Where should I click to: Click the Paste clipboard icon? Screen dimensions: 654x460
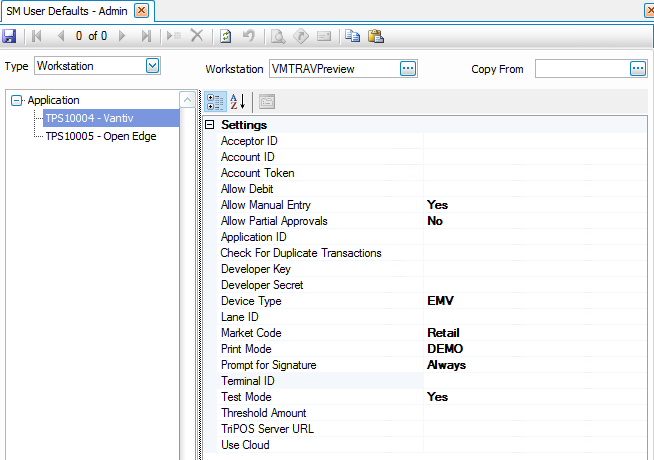pyautogui.click(x=375, y=35)
